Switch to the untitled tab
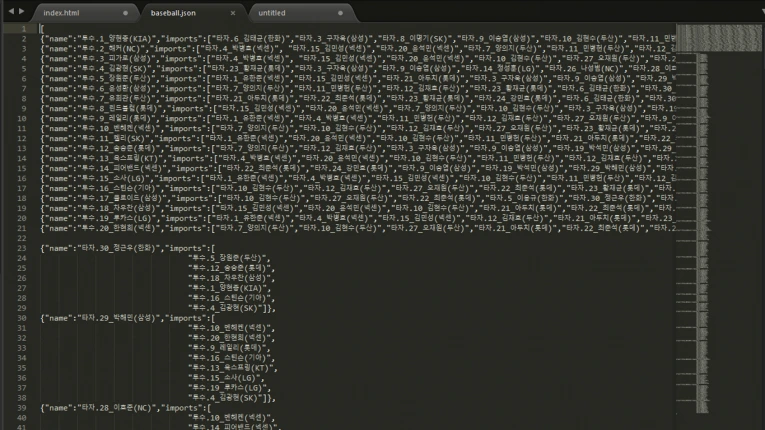765x430 pixels. click(x=272, y=13)
